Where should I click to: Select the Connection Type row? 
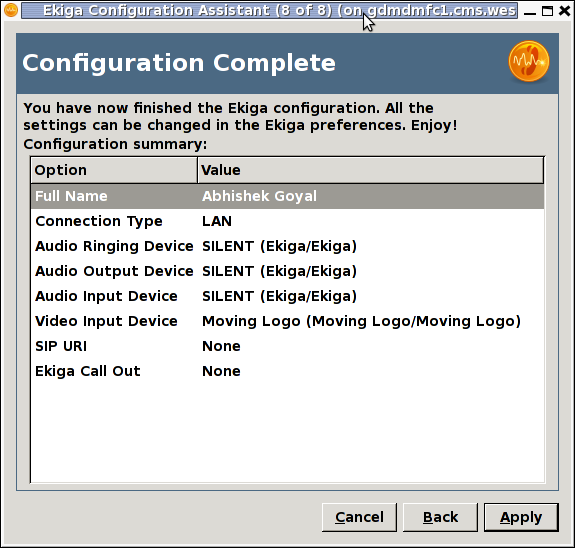point(288,221)
